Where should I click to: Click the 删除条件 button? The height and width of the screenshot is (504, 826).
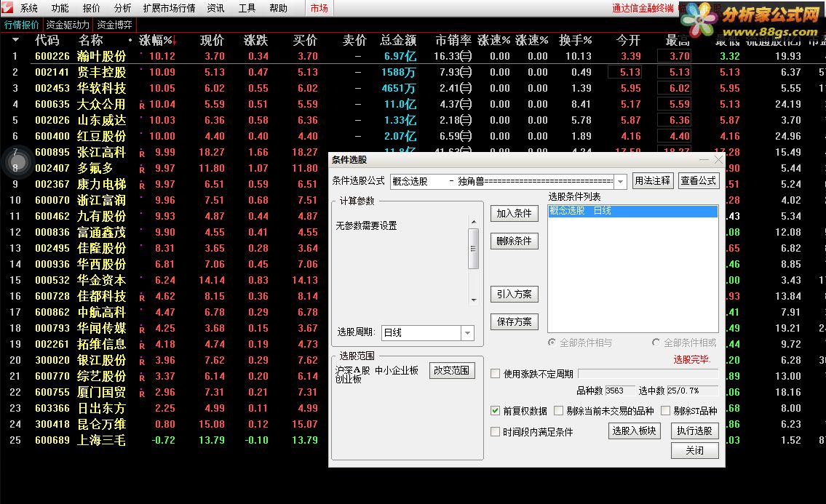point(514,241)
